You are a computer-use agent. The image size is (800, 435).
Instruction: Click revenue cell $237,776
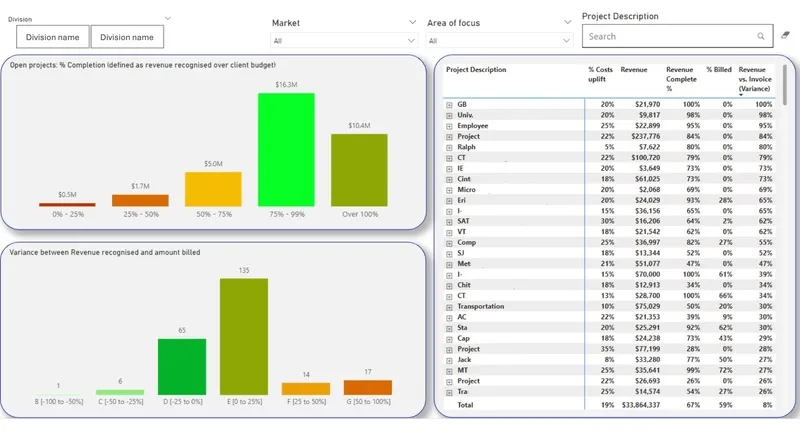645,136
